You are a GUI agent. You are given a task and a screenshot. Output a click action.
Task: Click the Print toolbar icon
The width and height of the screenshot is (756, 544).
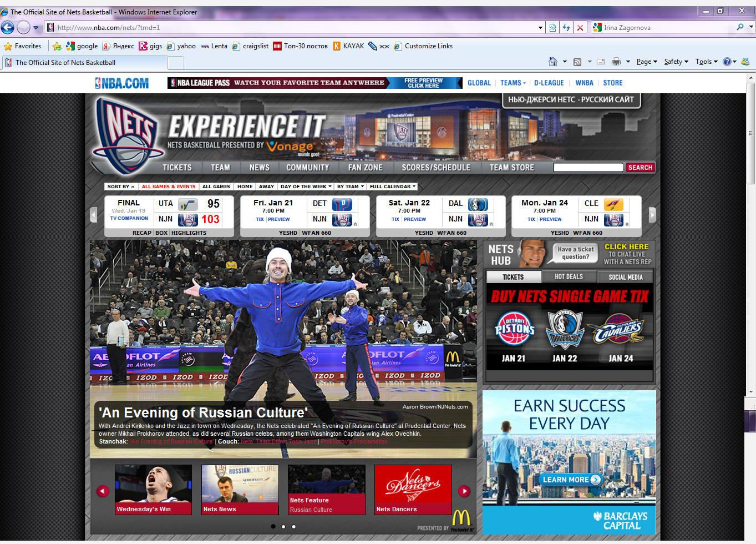click(x=616, y=62)
